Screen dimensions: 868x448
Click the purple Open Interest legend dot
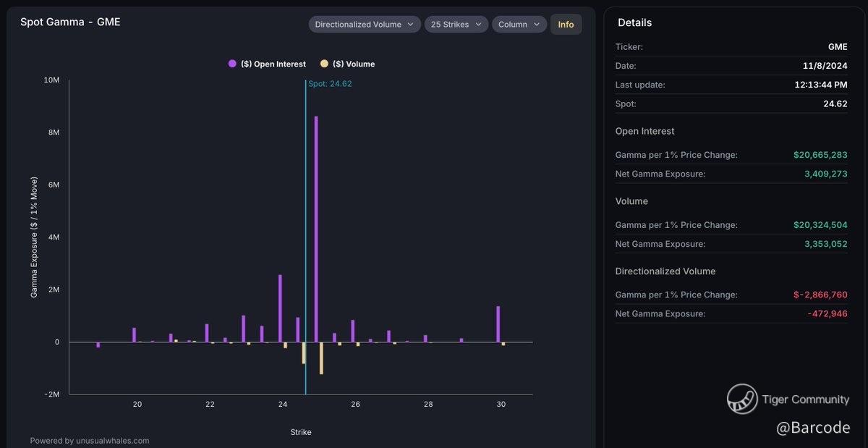coord(232,64)
